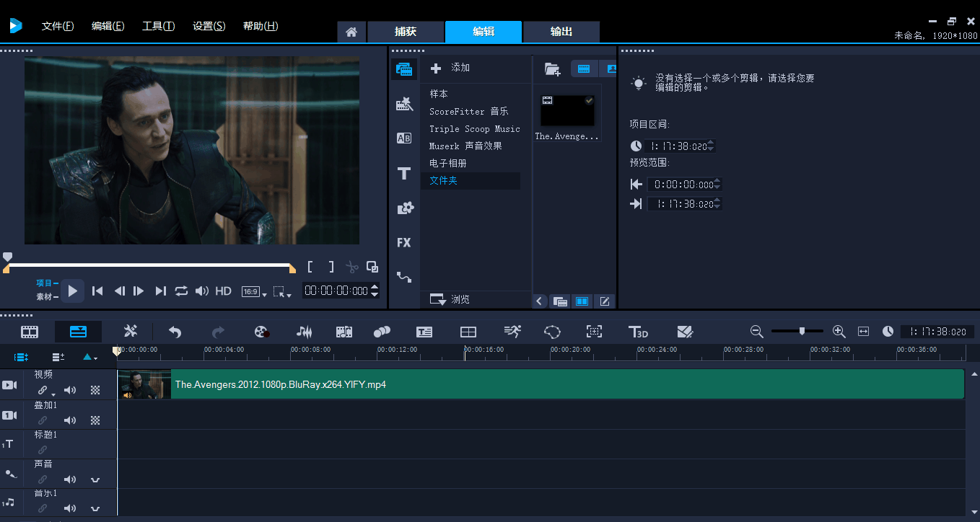Open the Track Manager add/remove tracks
The width and height of the screenshot is (980, 522).
(x=58, y=356)
